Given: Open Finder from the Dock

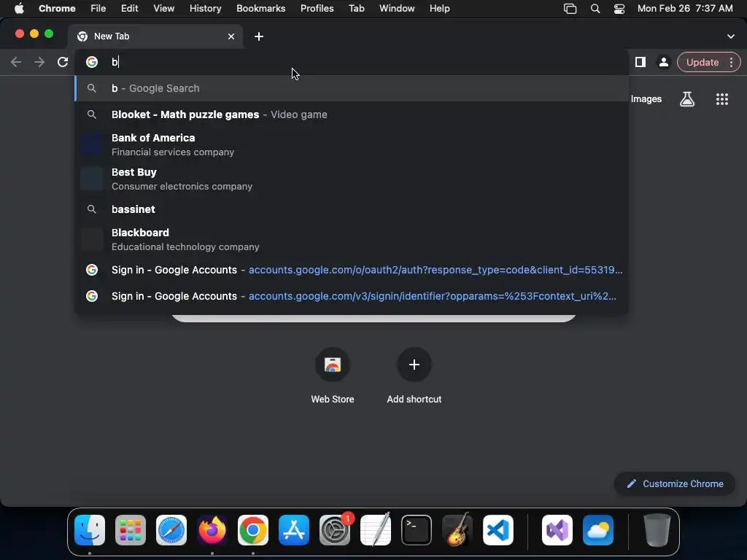Looking at the screenshot, I should click(x=90, y=530).
